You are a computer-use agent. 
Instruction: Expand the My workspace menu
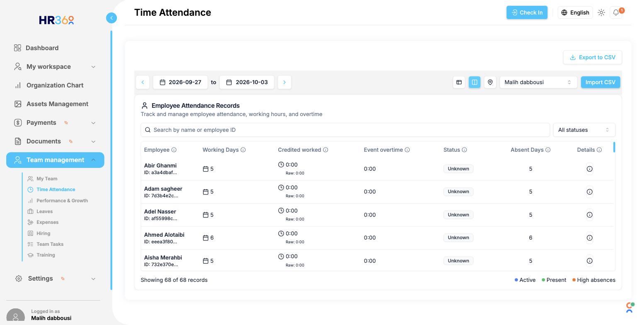pyautogui.click(x=55, y=66)
